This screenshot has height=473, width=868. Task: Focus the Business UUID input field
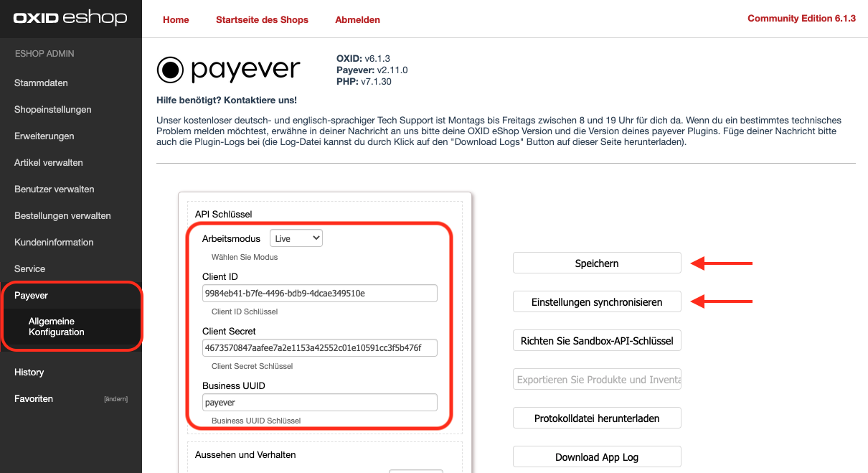coord(320,403)
